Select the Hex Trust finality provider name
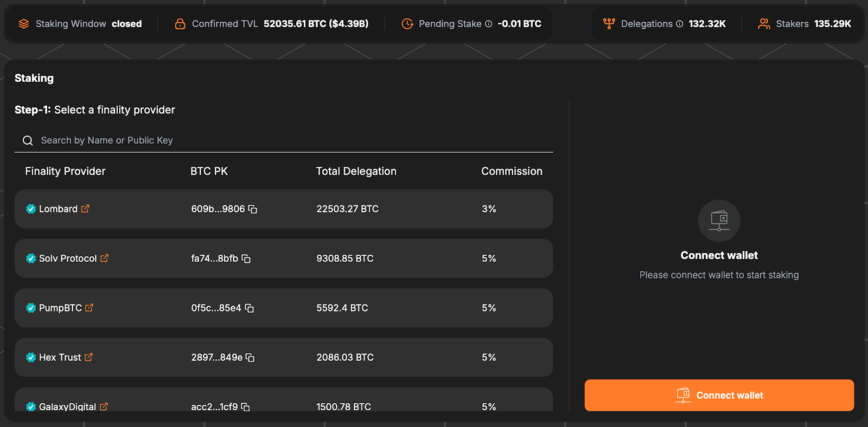 click(60, 357)
